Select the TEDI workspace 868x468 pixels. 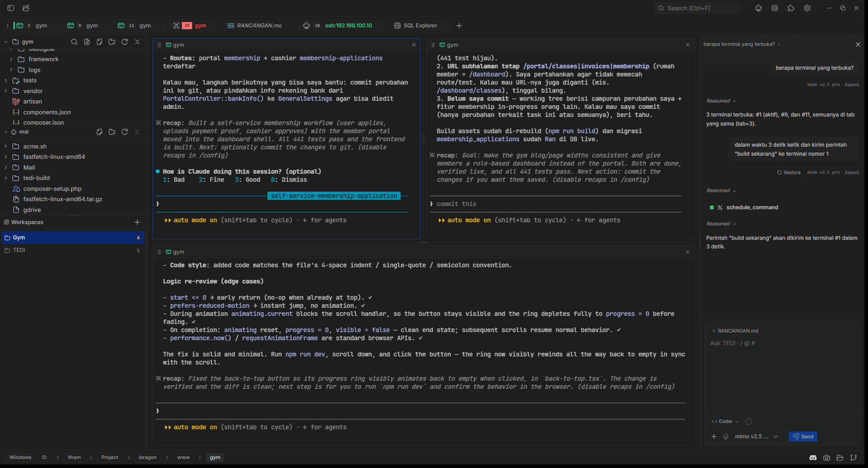click(73, 250)
